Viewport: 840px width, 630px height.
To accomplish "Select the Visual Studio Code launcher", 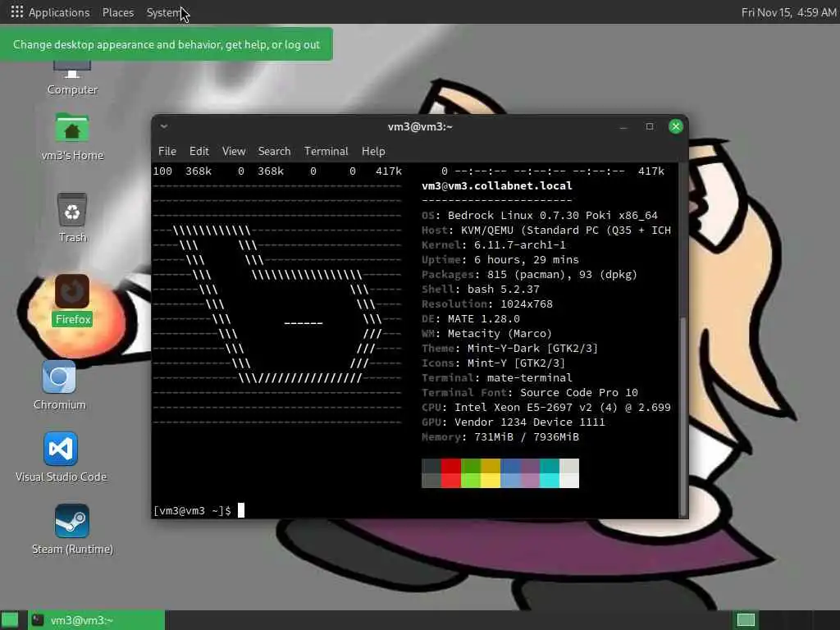I will click(61, 457).
